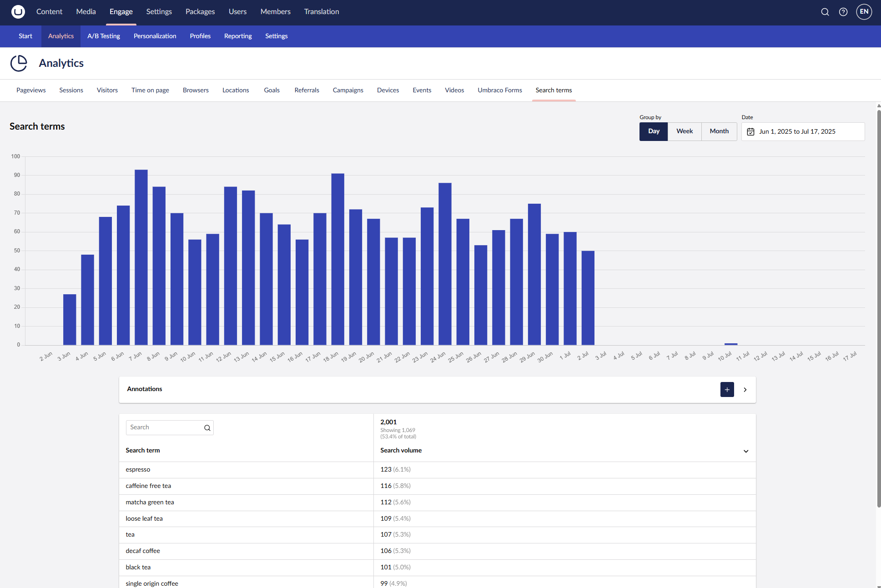
Task: Toggle Search volume sort arrow
Action: coord(745,451)
